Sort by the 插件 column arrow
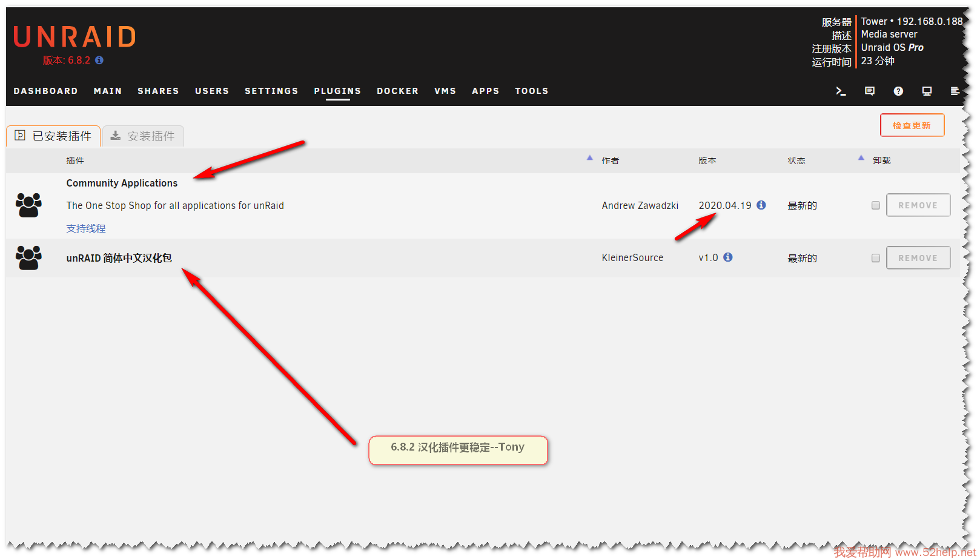Viewport: 980px width, 559px height. [x=589, y=158]
